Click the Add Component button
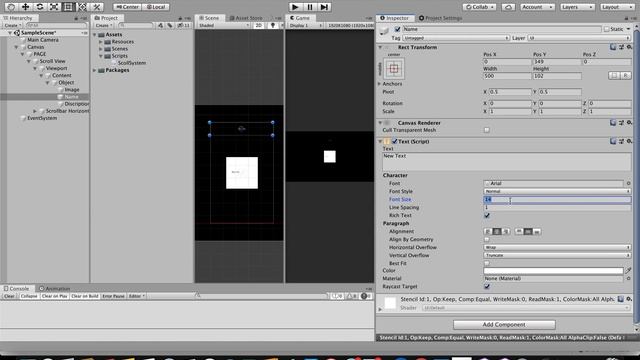This screenshot has width=640, height=360. click(504, 325)
